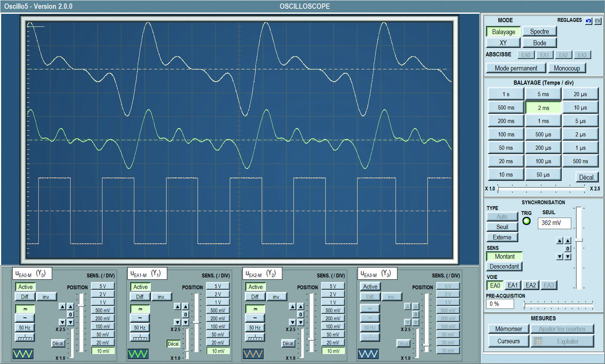The width and height of the screenshot is (605, 364).
Task: Open the Curseurs measurement tool
Action: [x=508, y=341]
